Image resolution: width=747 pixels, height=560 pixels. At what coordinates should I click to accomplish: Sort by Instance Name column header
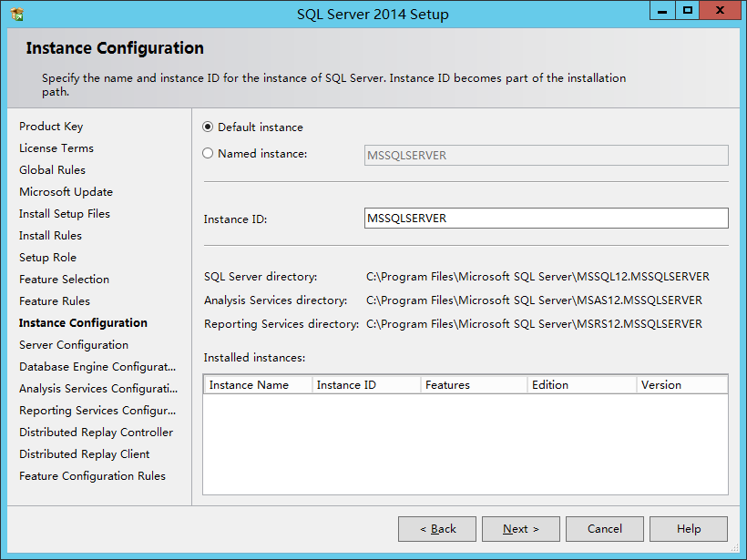(258, 385)
